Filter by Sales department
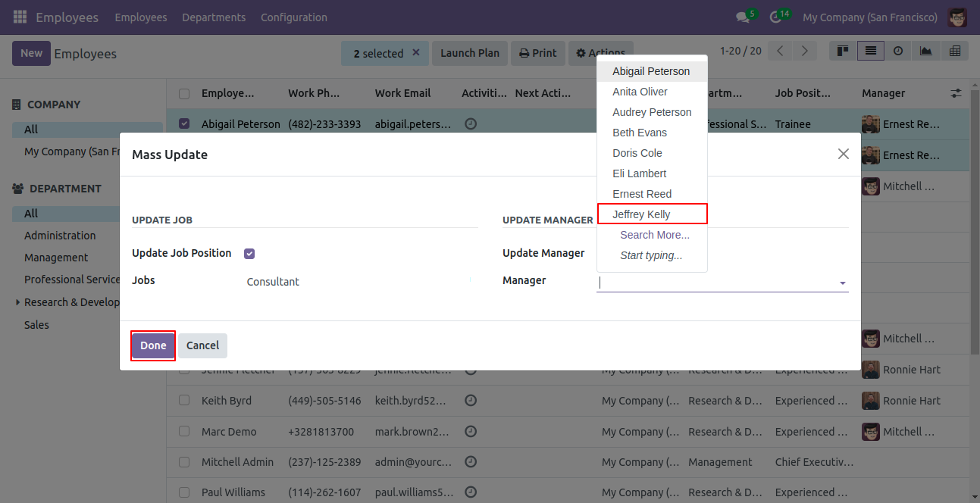 click(x=36, y=325)
